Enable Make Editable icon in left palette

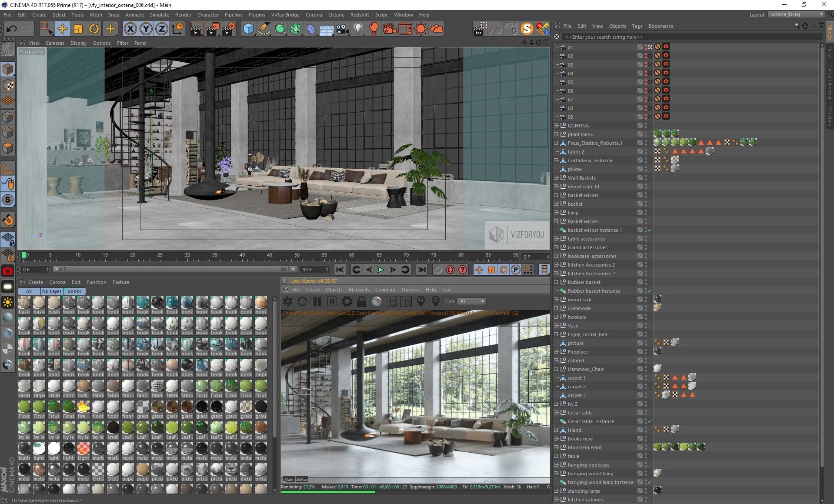coord(8,49)
